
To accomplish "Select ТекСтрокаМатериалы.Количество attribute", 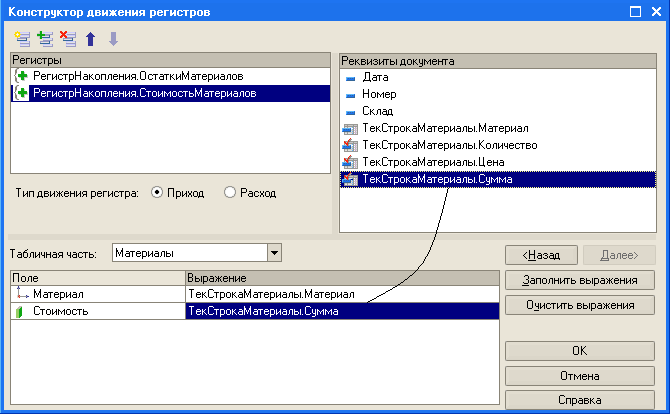I will pyautogui.click(x=498, y=145).
